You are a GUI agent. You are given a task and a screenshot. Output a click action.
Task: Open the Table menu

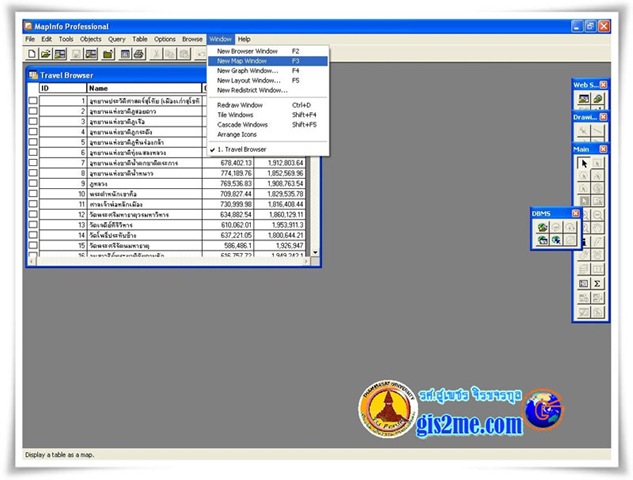click(140, 39)
